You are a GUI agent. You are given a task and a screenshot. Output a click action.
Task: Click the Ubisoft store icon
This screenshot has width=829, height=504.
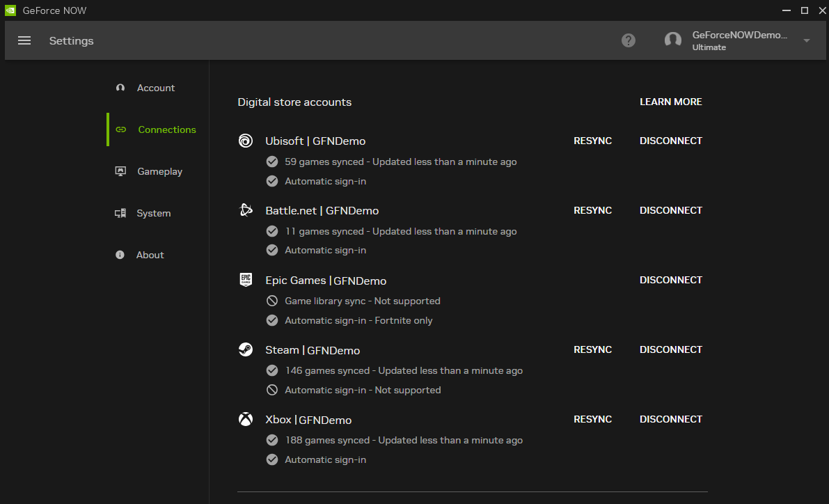pos(245,141)
